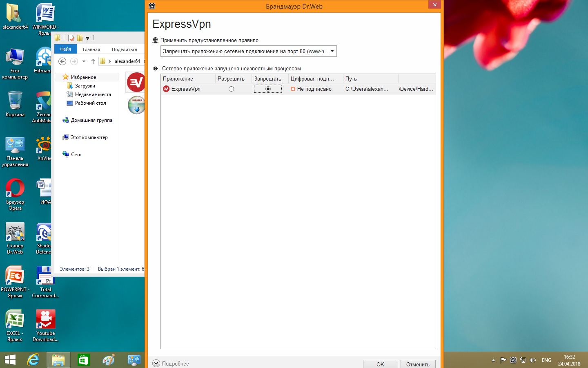This screenshot has height=368, width=588.
Task: Switch to the Поделиться ribbon tab
Action: pos(125,49)
